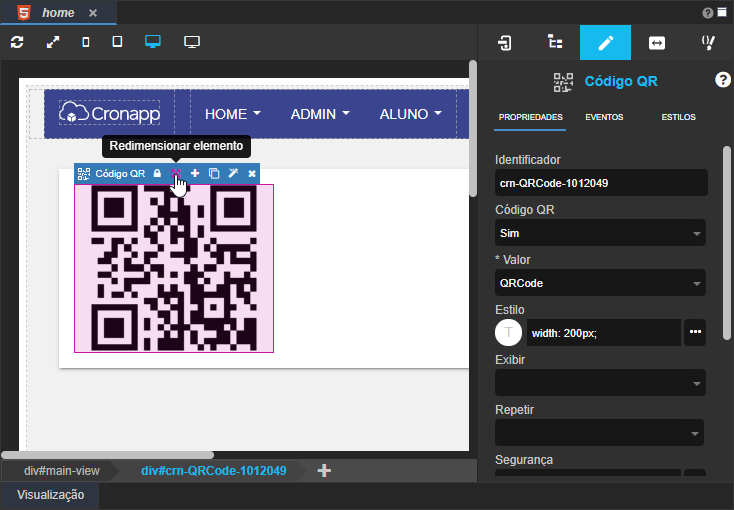Viewport: 734px width, 510px height.
Task: Click the Redimensionar elemento resize icon
Action: (176, 173)
